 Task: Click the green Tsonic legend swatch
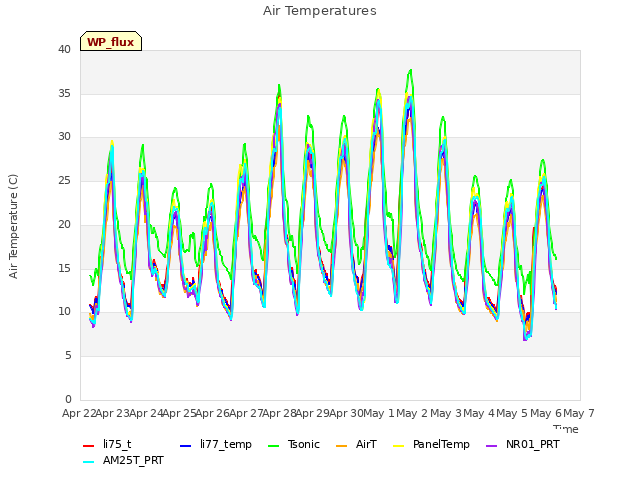point(273,446)
